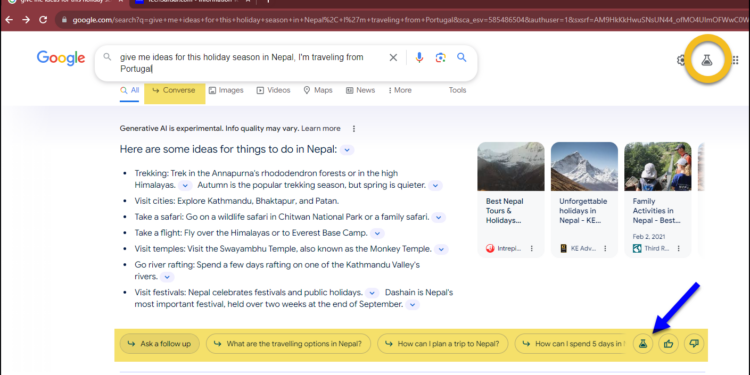Go back in browser history
The height and width of the screenshot is (375, 750).
pyautogui.click(x=9, y=20)
